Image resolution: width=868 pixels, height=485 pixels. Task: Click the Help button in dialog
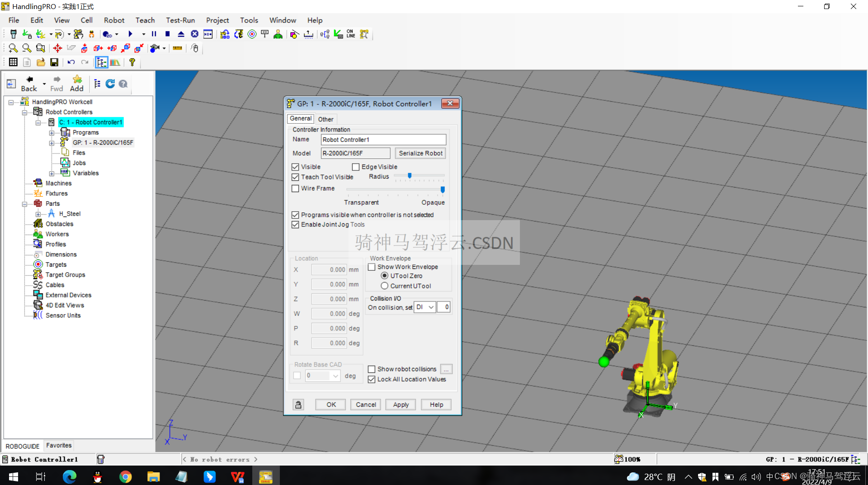(436, 405)
